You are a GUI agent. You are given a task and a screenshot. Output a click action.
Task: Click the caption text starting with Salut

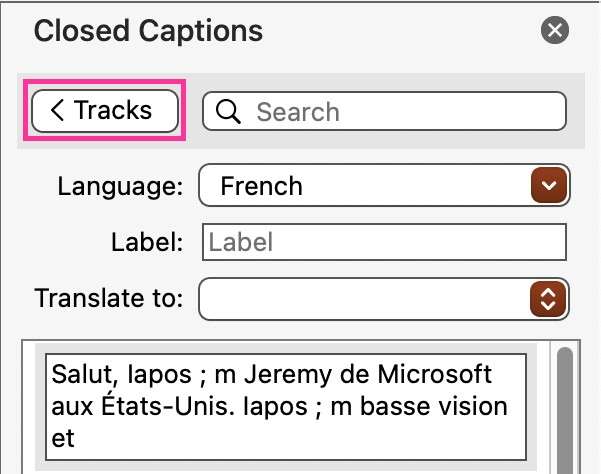point(286,407)
